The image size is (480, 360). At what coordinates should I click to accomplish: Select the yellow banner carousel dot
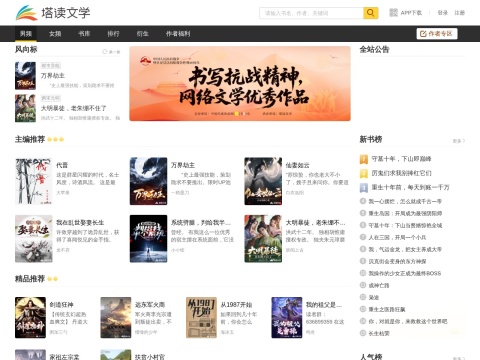237,114
